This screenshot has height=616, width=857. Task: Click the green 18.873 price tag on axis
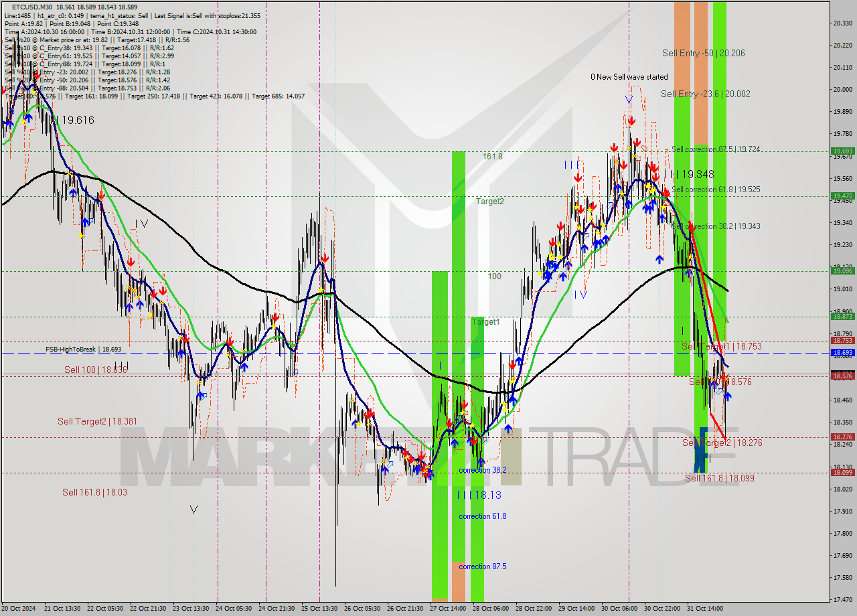click(x=842, y=317)
